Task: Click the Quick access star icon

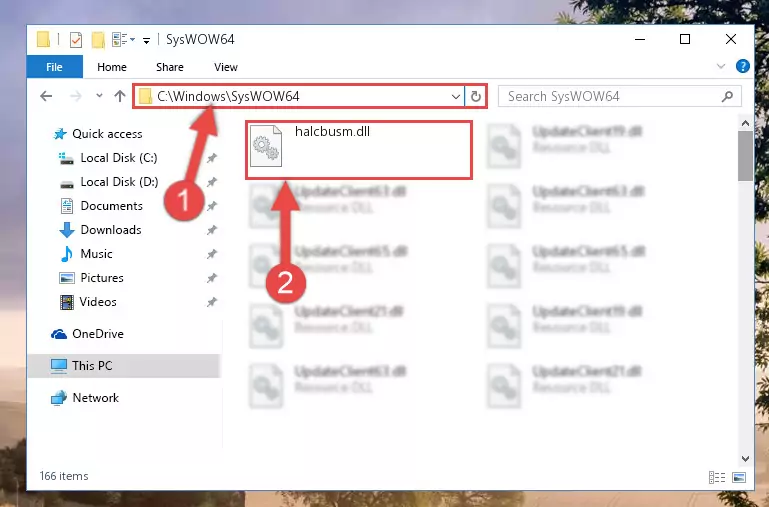Action: [x=60, y=134]
